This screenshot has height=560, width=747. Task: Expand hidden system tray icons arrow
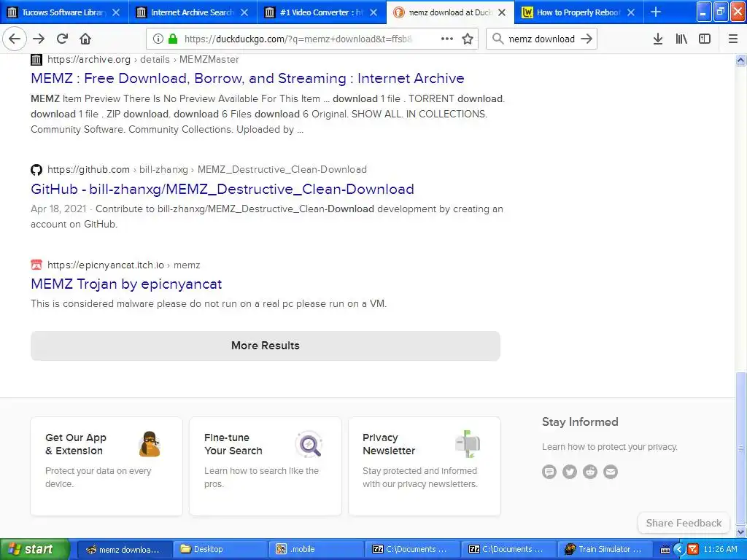(679, 550)
